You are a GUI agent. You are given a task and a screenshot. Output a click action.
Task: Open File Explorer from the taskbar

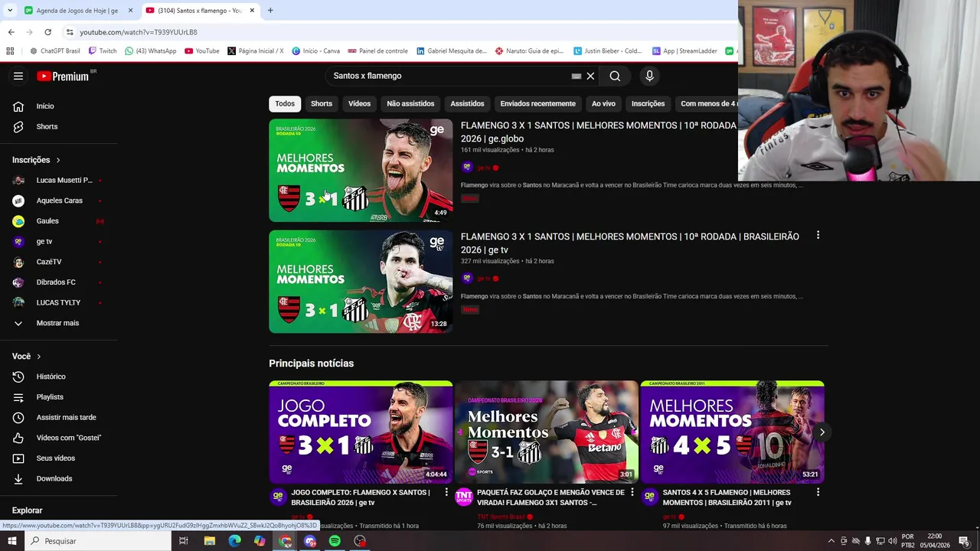(x=209, y=541)
